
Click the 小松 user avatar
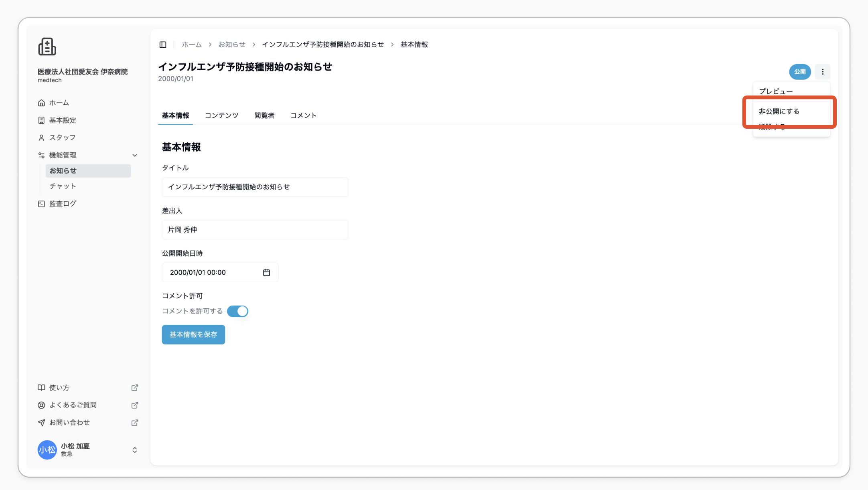tap(47, 450)
